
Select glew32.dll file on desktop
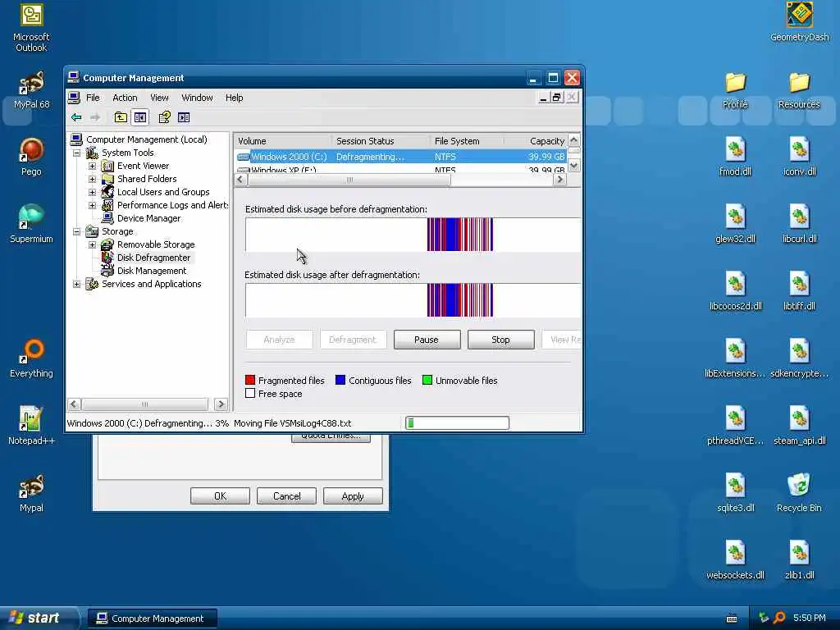pos(736,225)
